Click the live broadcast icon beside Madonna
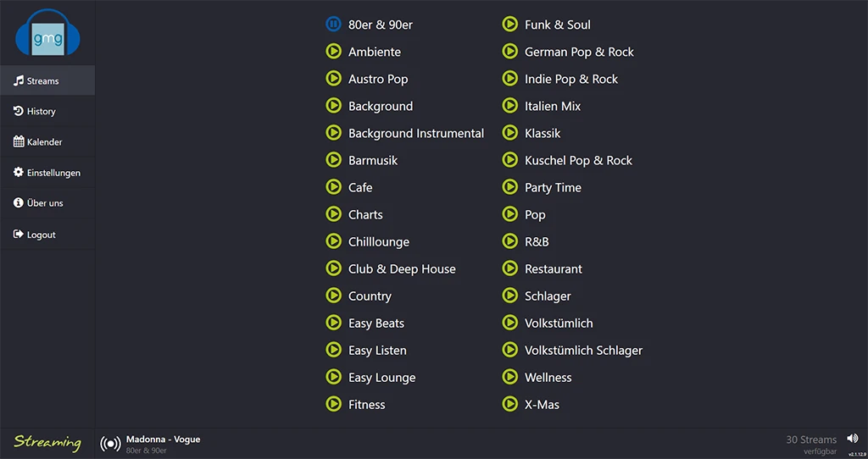868x459 pixels. [110, 443]
